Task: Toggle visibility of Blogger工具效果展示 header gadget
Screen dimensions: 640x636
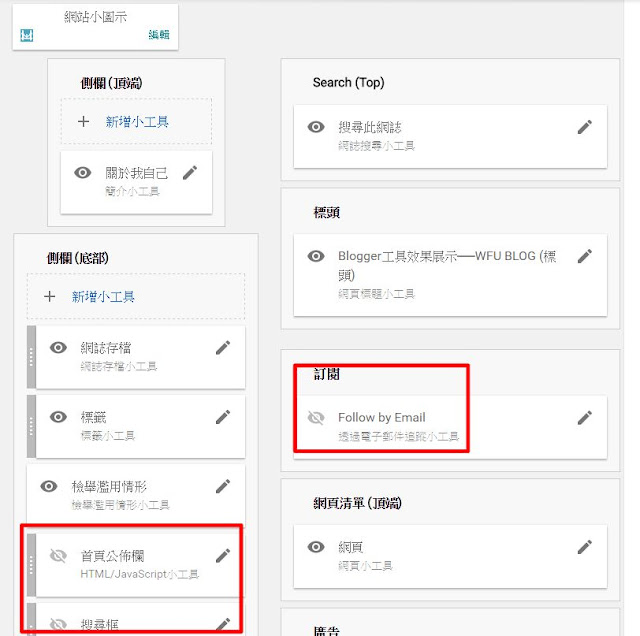Action: coord(316,256)
